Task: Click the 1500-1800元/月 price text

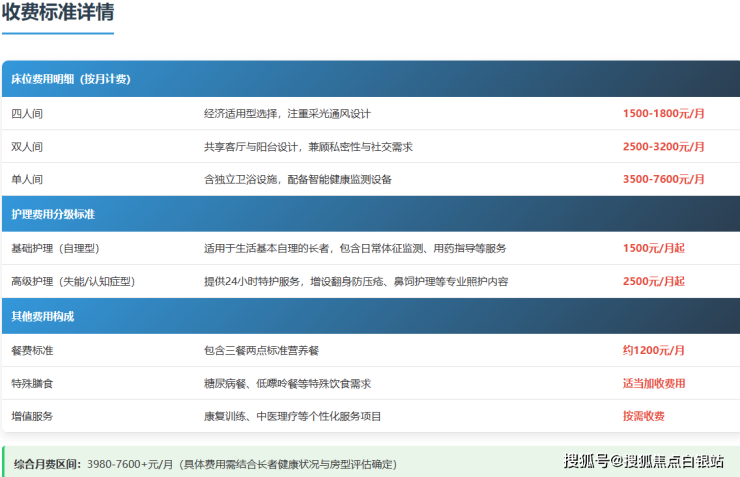Action: 663,114
